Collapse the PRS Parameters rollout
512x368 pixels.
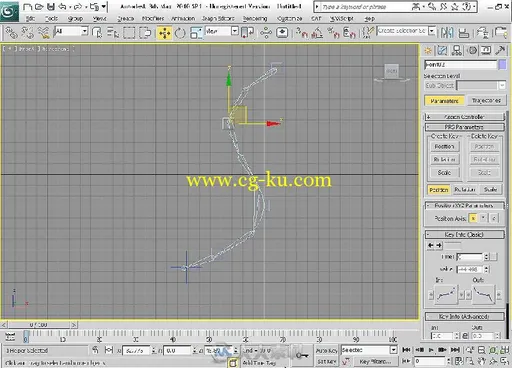click(x=464, y=127)
